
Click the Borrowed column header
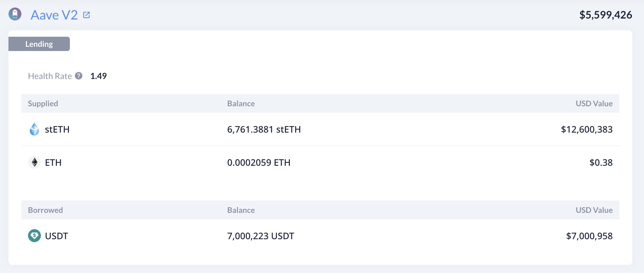point(45,210)
